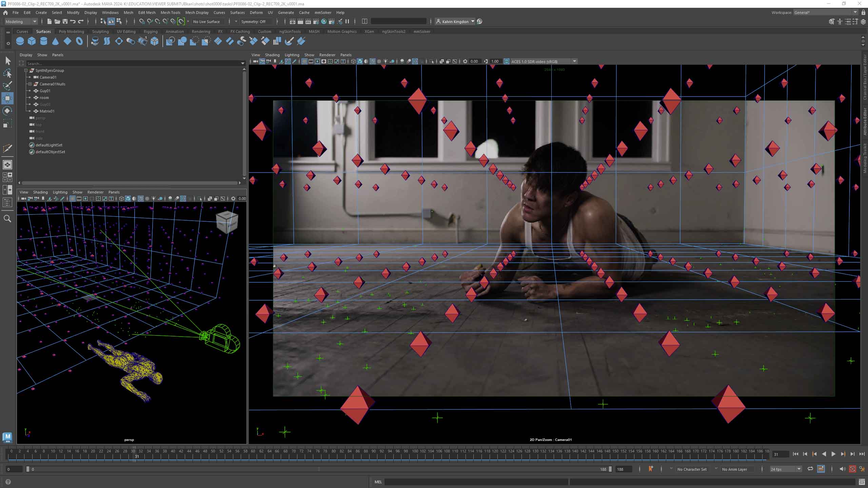Toggle the audio mute speaker icon
The image size is (868, 488).
(842, 469)
